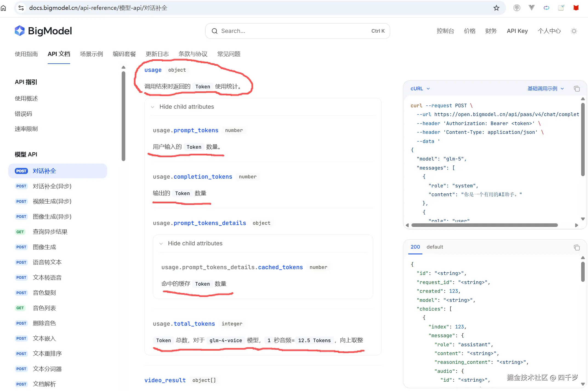The height and width of the screenshot is (391, 588).
Task: Open the 控制台 console link
Action: point(445,31)
